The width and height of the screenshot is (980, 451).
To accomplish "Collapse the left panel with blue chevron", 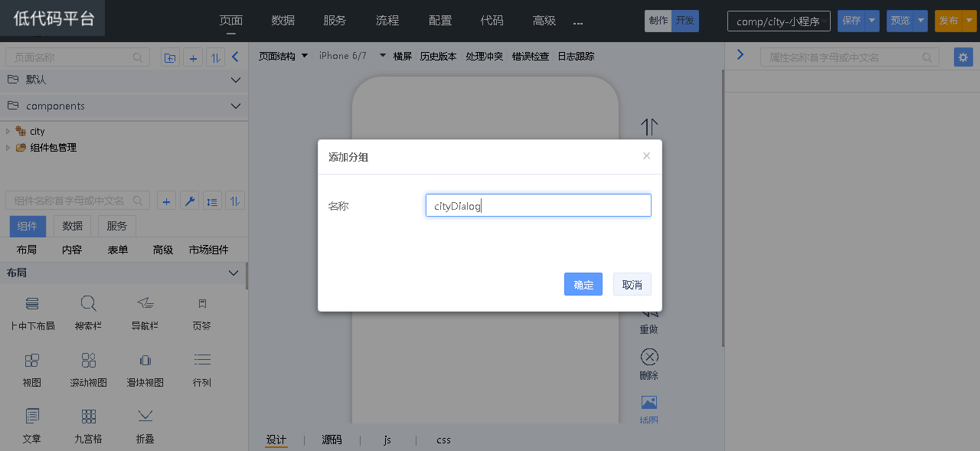I will 235,57.
